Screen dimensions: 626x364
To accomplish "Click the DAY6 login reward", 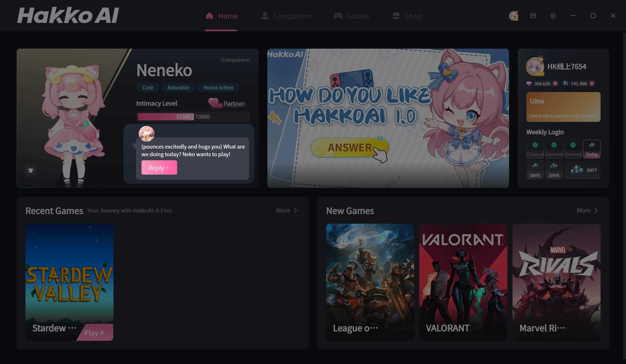I will click(554, 170).
